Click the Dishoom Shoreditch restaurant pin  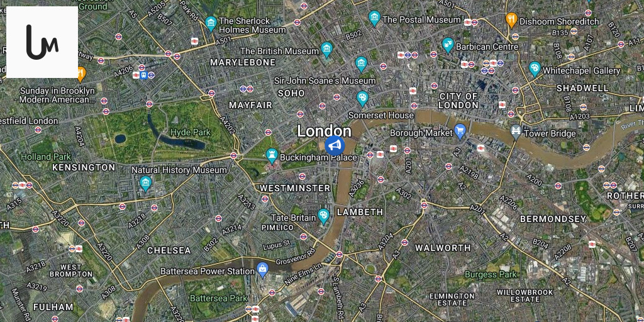(x=511, y=19)
